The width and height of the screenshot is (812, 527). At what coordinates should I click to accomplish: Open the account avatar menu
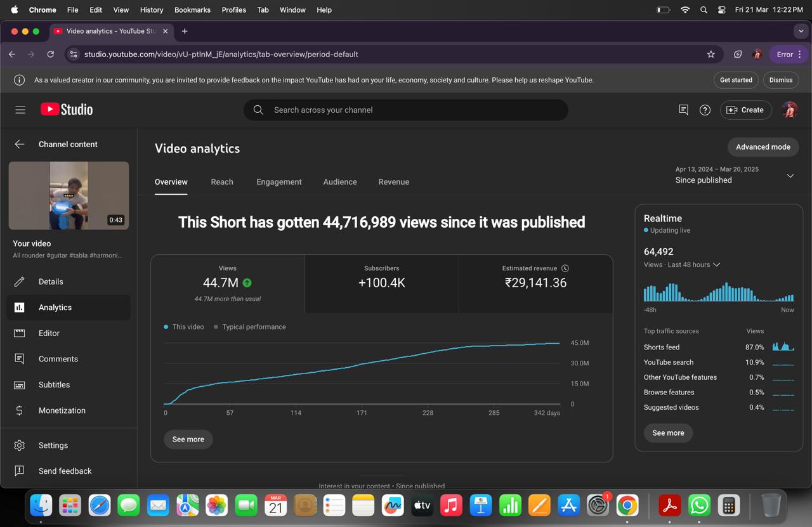coord(790,110)
